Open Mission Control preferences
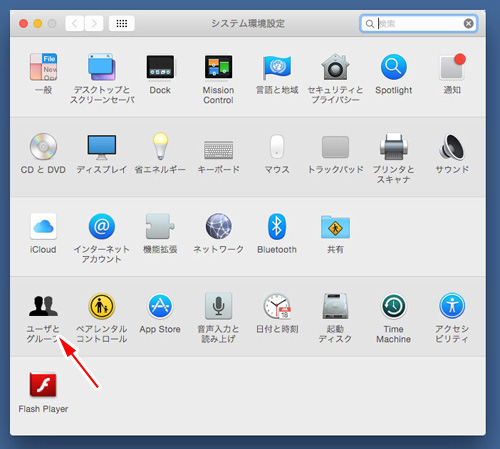Viewport: 500px width, 449px height. click(x=218, y=67)
